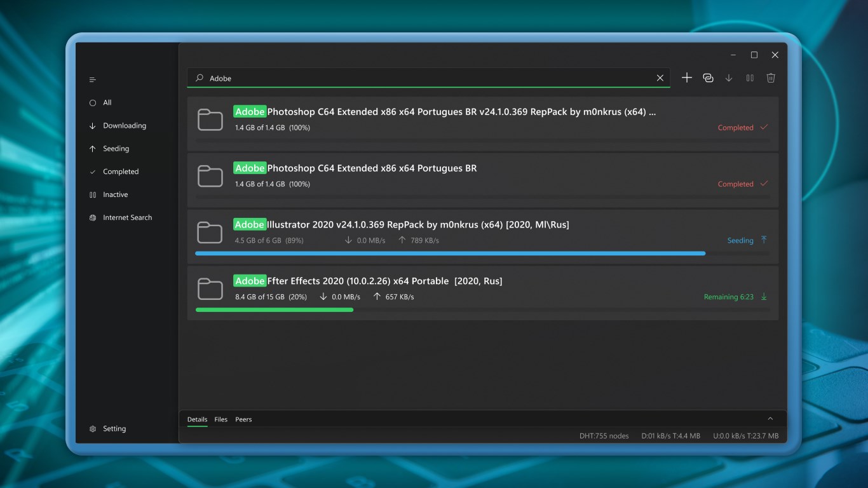Click check mark after first Completed status
This screenshot has width=868, height=488.
(x=764, y=127)
